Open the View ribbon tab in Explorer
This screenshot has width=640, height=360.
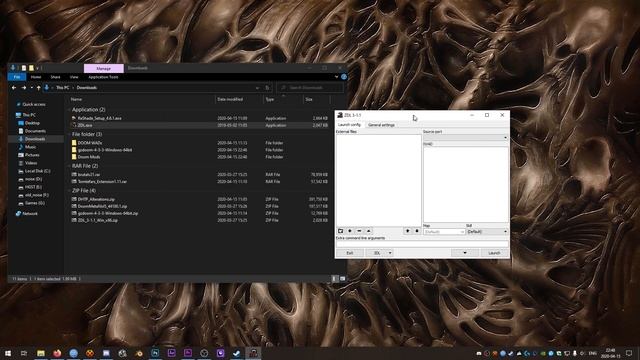74,77
